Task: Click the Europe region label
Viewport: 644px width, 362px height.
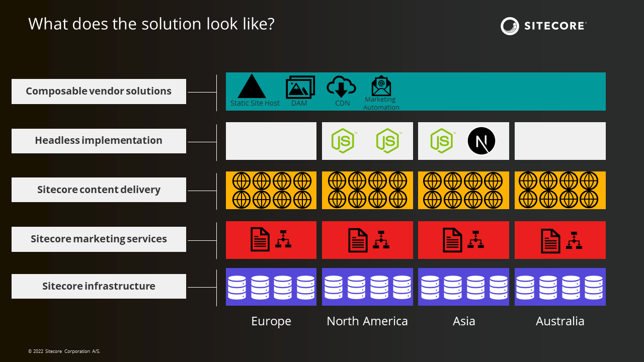Action: coord(271,321)
